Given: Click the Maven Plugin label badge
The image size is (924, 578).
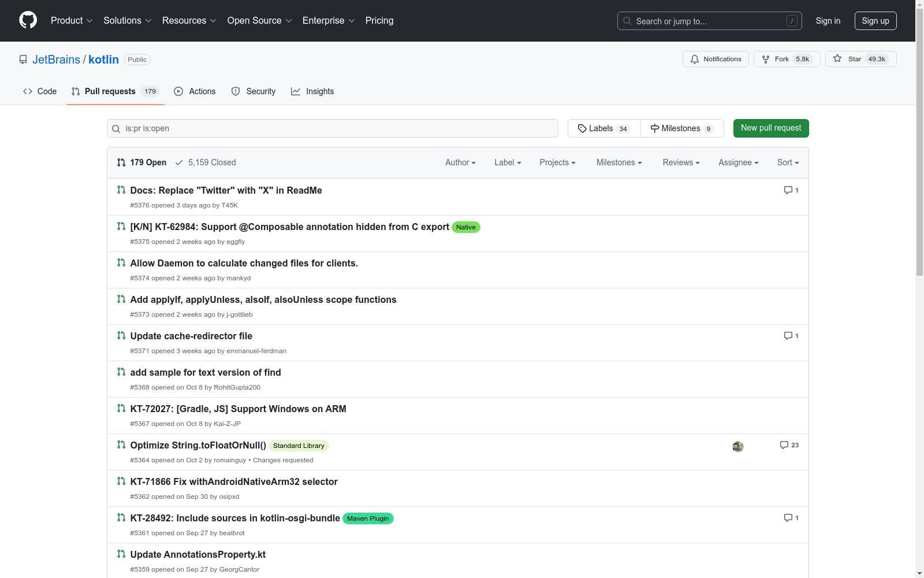Looking at the screenshot, I should [x=368, y=518].
